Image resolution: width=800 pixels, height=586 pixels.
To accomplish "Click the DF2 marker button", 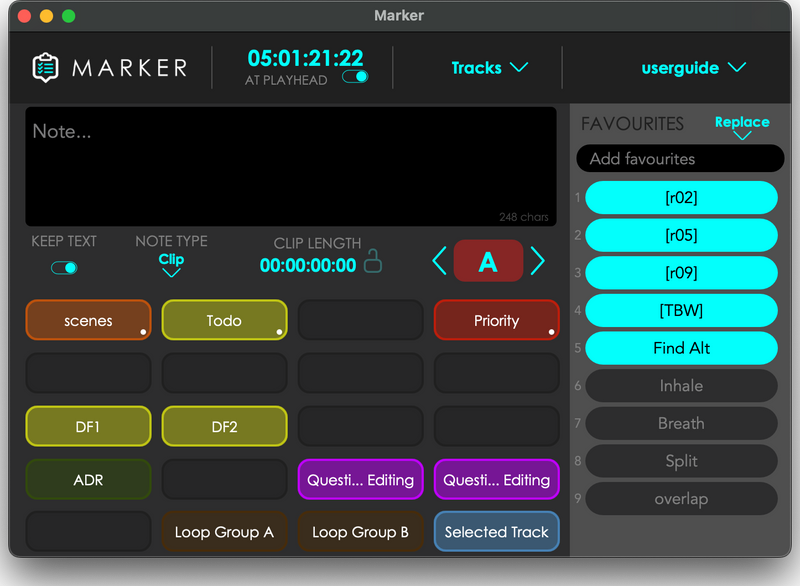I will point(224,426).
